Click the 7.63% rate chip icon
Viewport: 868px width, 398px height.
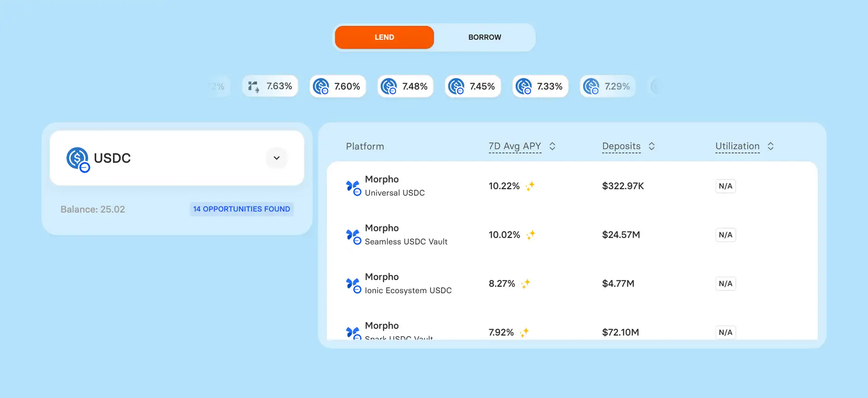coord(254,86)
